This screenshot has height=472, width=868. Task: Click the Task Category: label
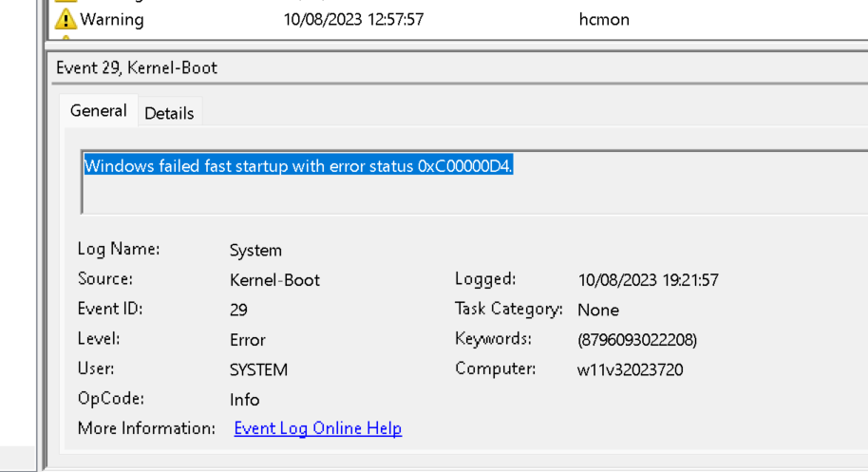coord(509,309)
